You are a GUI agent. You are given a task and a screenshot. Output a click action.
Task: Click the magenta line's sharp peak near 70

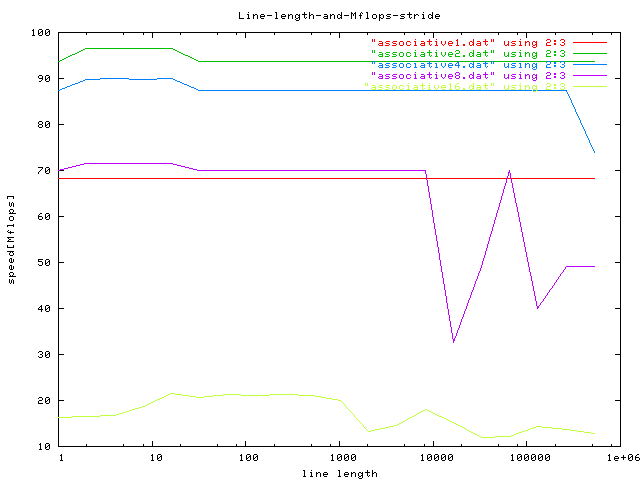coord(510,171)
